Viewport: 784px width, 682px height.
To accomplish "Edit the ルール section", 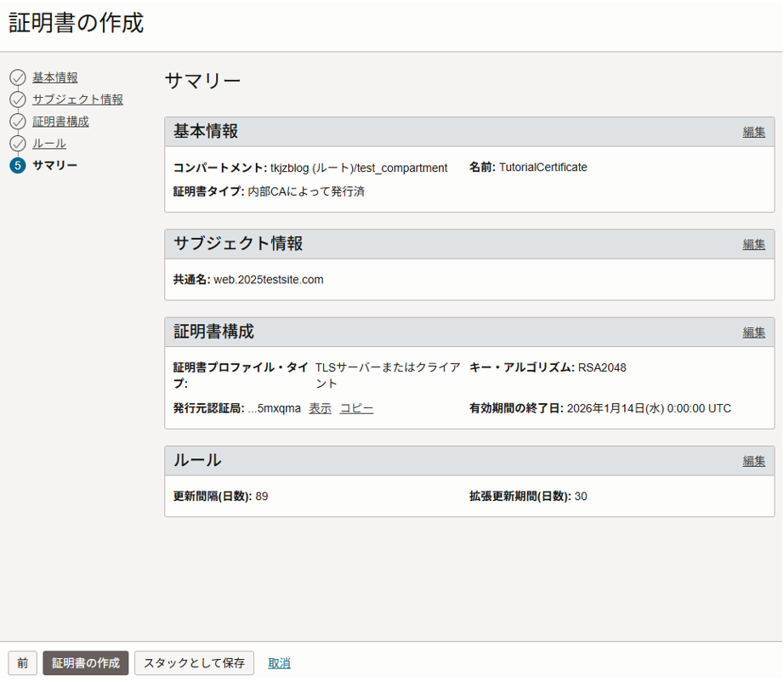I will (753, 461).
